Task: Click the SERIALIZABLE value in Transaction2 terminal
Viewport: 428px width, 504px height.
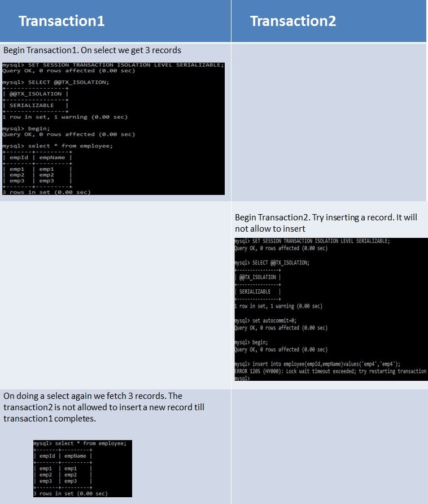Action: 255,292
